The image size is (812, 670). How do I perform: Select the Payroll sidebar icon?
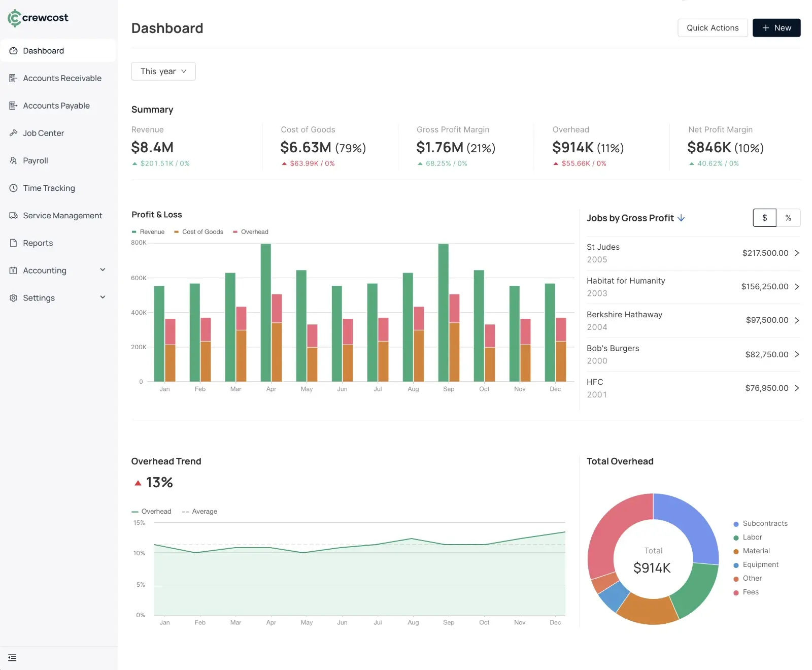click(x=13, y=160)
